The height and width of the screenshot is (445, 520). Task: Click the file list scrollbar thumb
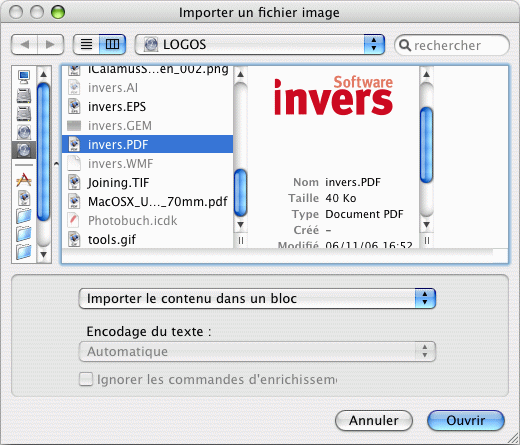pyautogui.click(x=241, y=193)
